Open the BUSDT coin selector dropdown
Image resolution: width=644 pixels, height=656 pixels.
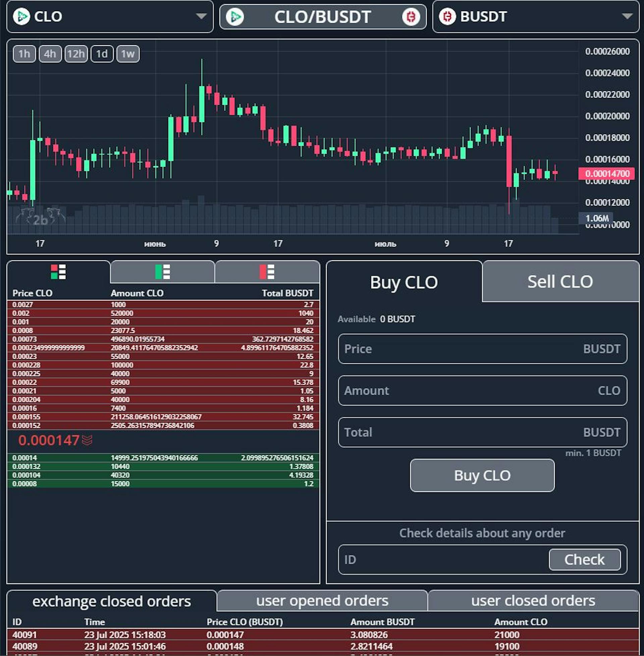[536, 16]
